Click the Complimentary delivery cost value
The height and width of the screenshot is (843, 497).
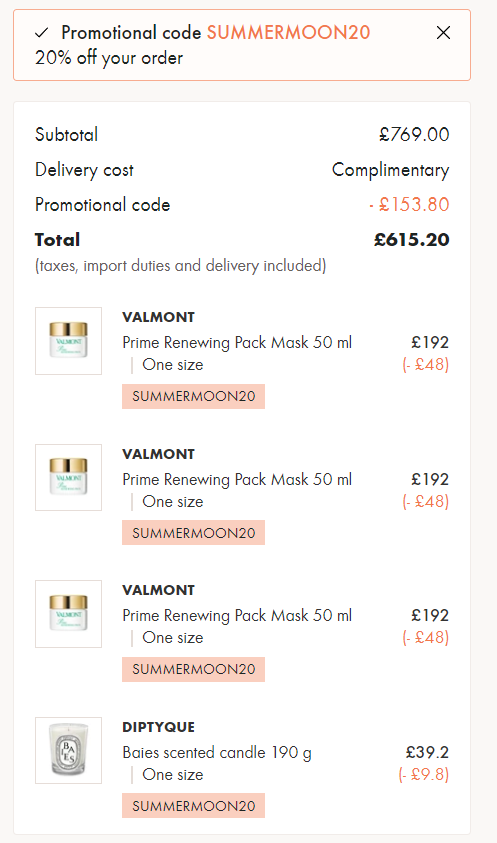[390, 170]
